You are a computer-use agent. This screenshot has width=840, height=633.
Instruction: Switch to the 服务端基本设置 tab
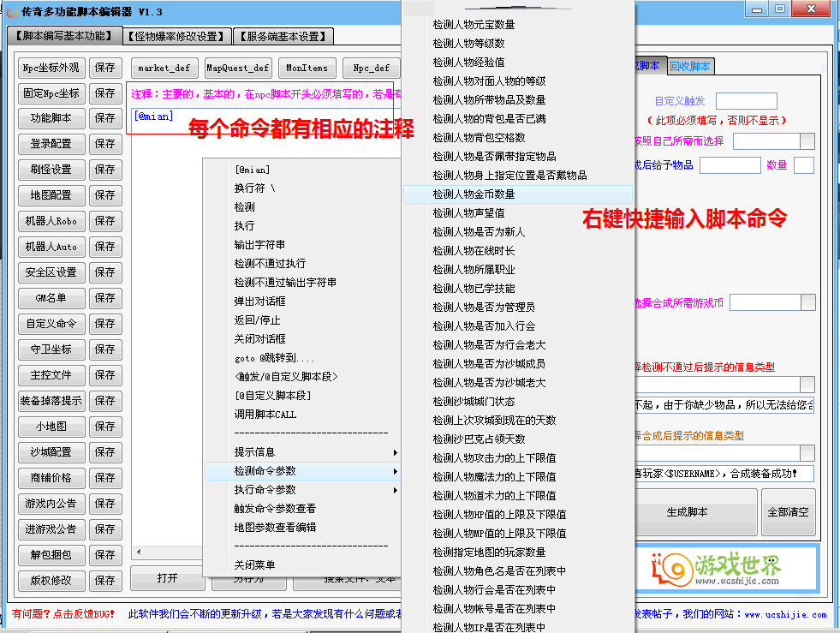[285, 36]
